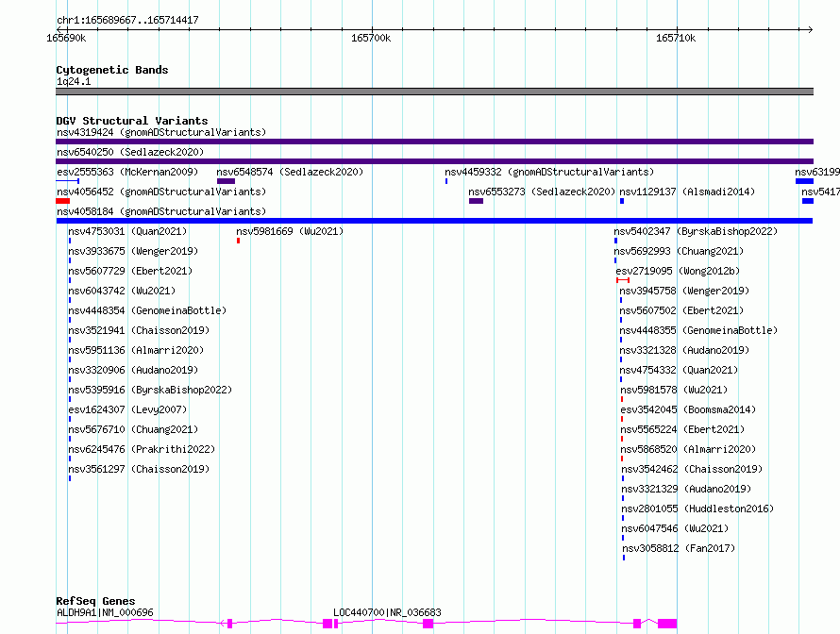Select nsv5981669 Wu2021 variant label
The width and height of the screenshot is (840, 634).
[x=290, y=231]
